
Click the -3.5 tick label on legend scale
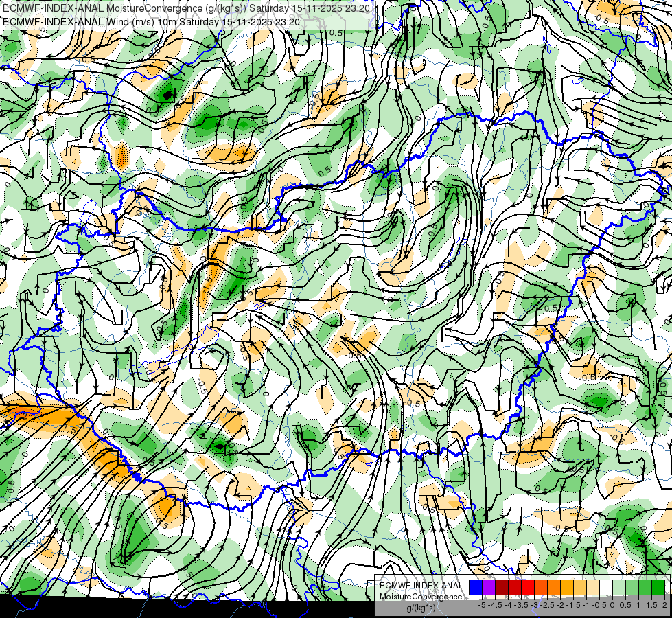click(521, 605)
